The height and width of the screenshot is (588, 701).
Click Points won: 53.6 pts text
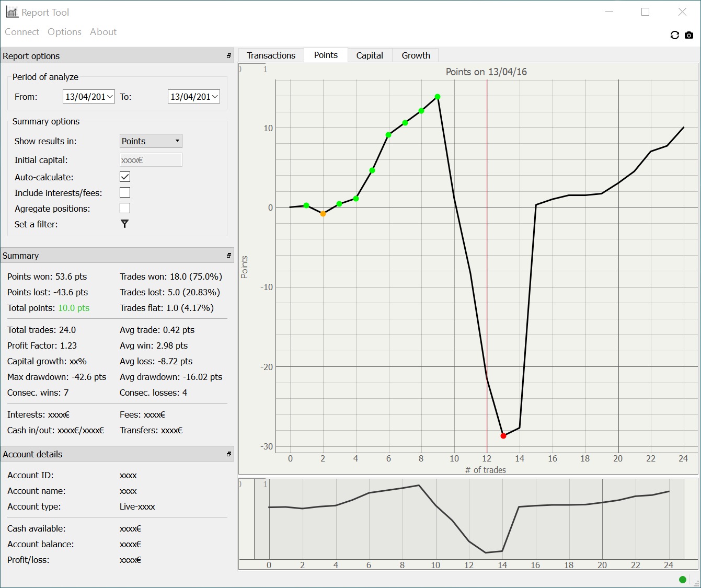tap(47, 276)
